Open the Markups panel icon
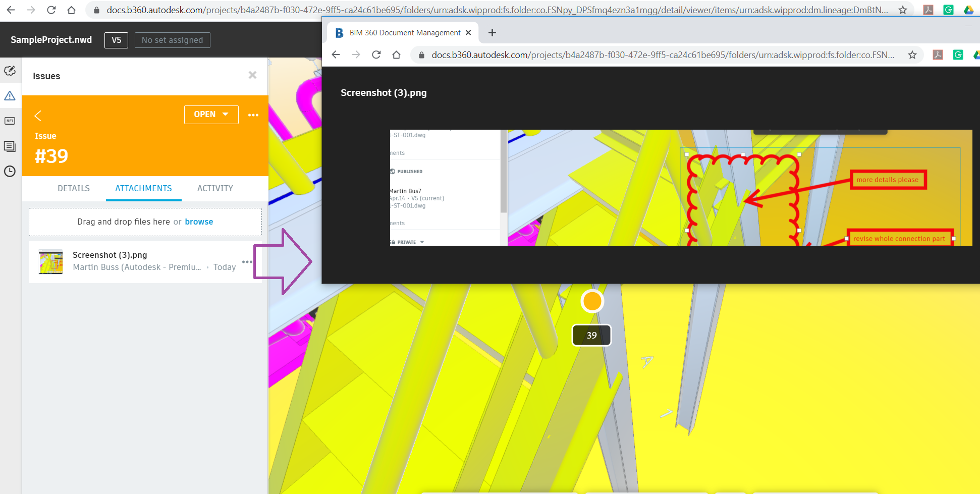 pos(10,71)
